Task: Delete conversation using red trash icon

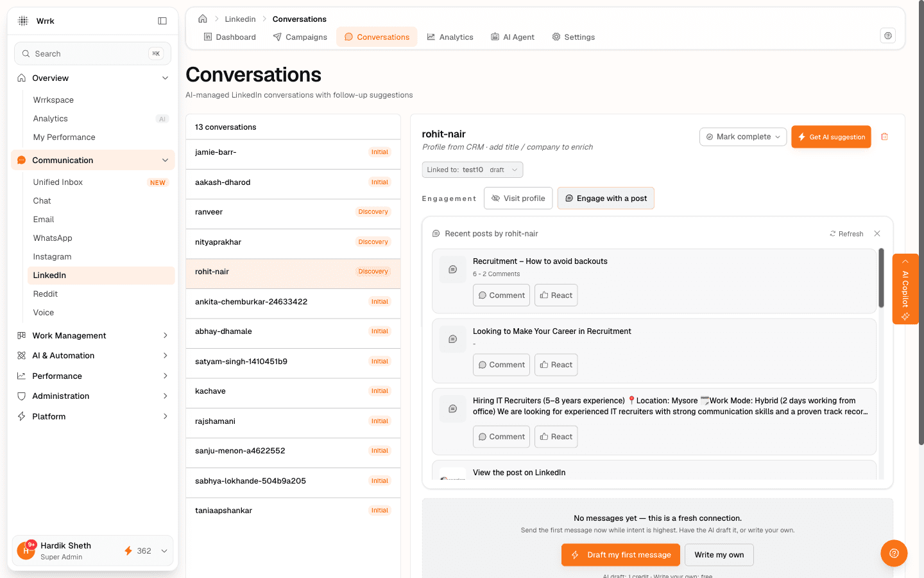Action: (885, 137)
